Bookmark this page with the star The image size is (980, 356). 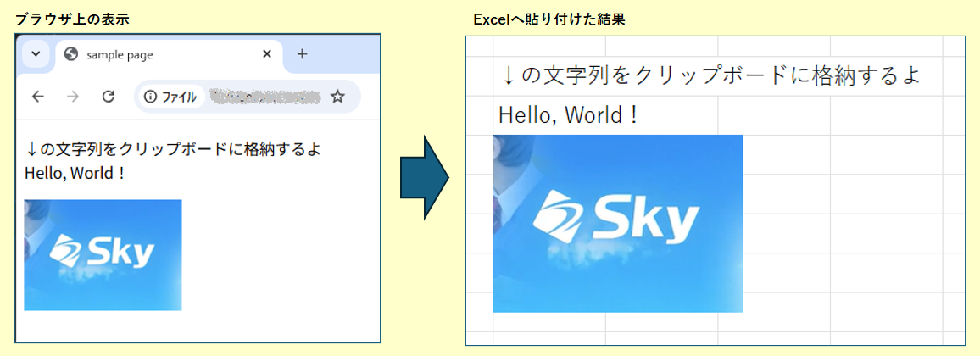click(337, 96)
